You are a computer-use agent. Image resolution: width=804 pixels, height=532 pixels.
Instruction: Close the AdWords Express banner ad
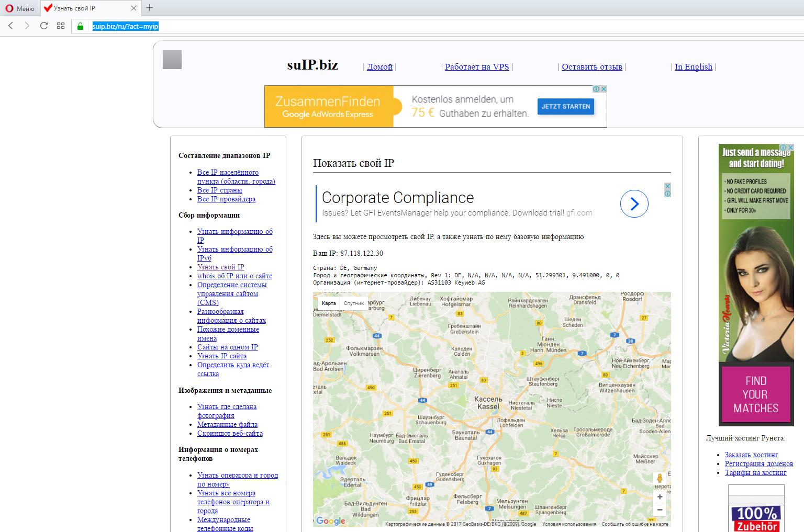click(604, 89)
